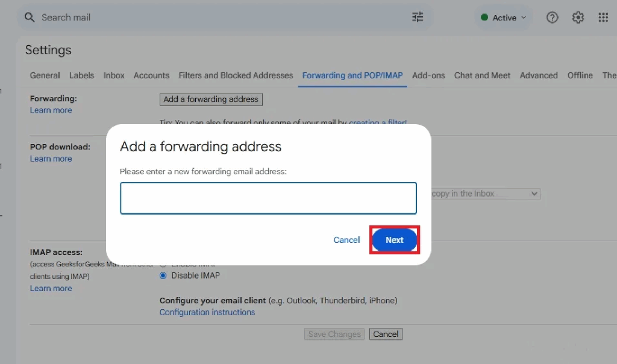The height and width of the screenshot is (364, 617).
Task: Click Learn more under Forwarding
Action: (x=51, y=110)
